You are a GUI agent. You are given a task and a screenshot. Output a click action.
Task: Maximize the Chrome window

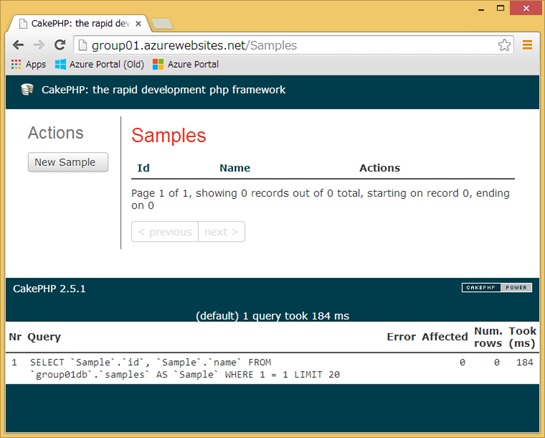pos(501,8)
